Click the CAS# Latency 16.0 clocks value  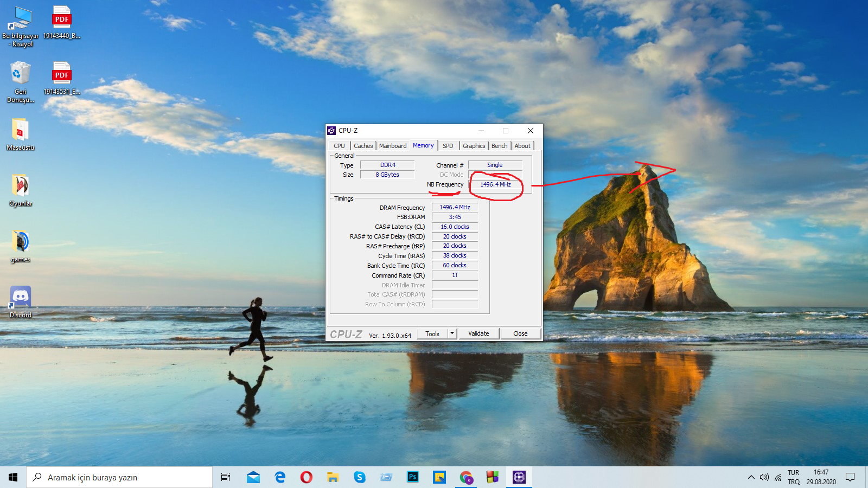pos(455,227)
